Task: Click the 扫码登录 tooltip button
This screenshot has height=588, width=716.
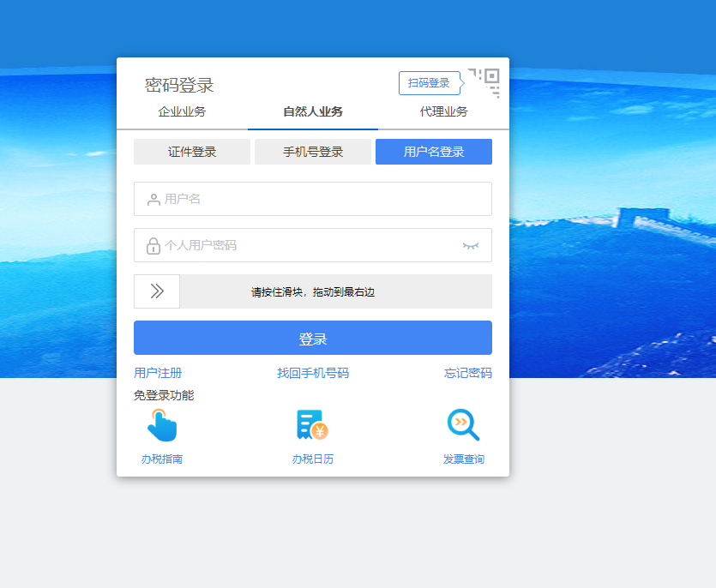Action: 430,83
